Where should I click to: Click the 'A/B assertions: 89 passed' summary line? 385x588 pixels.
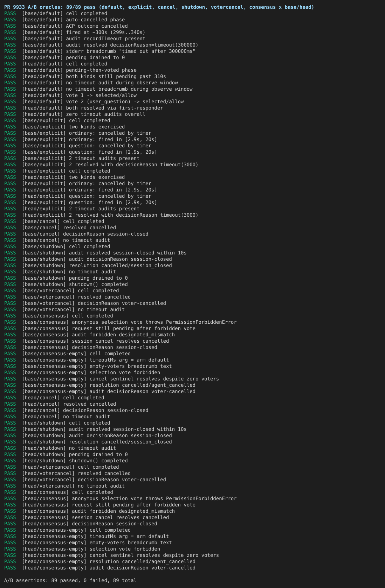coord(70,580)
